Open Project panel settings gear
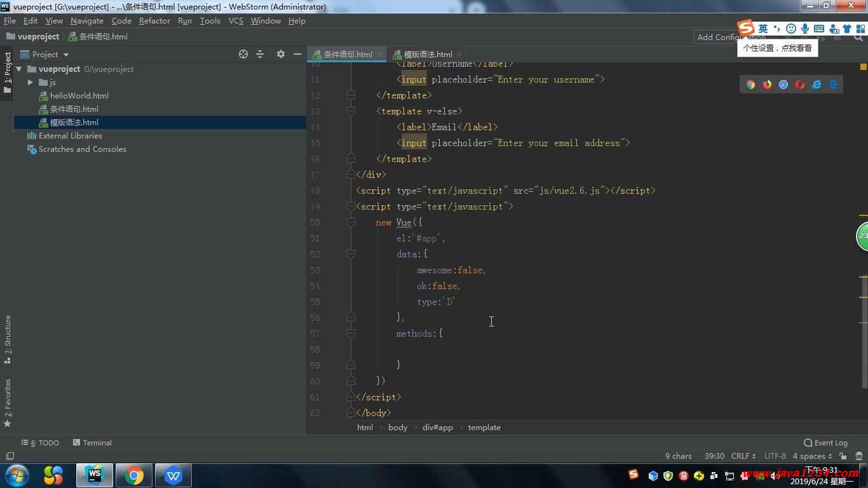 (x=281, y=54)
